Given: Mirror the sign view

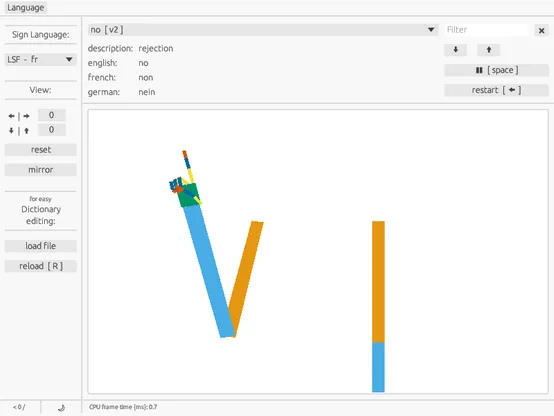Looking at the screenshot, I should coord(41,170).
